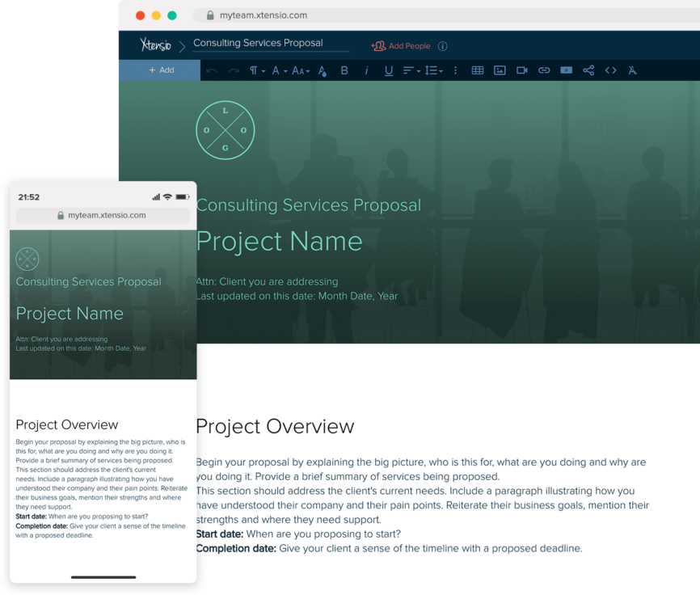Toggle italic formatting

coord(366,70)
